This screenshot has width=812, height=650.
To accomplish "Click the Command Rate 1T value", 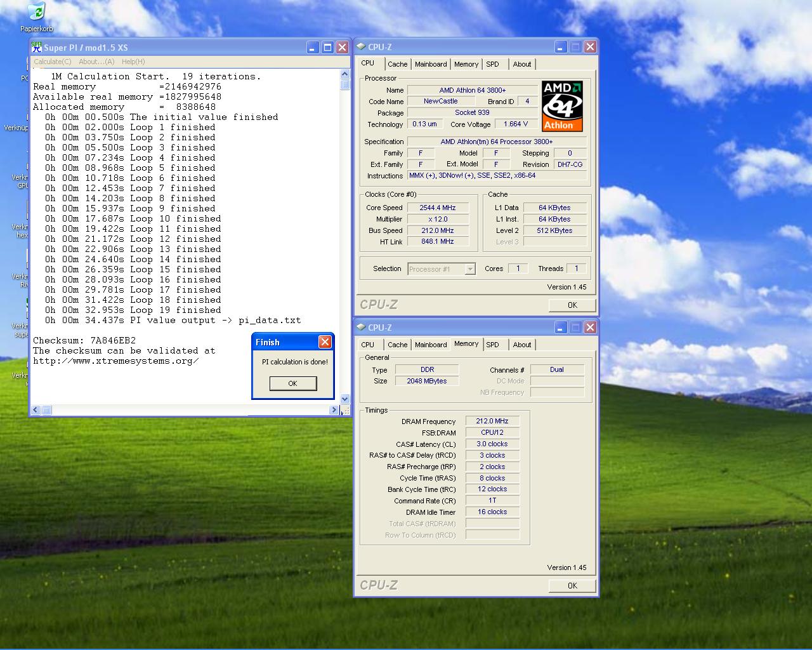I will [492, 500].
